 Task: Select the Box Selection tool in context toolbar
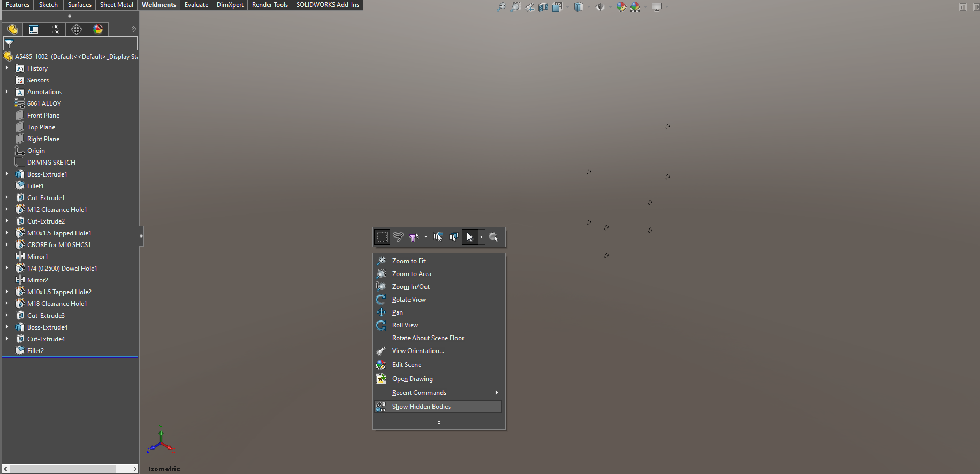382,237
